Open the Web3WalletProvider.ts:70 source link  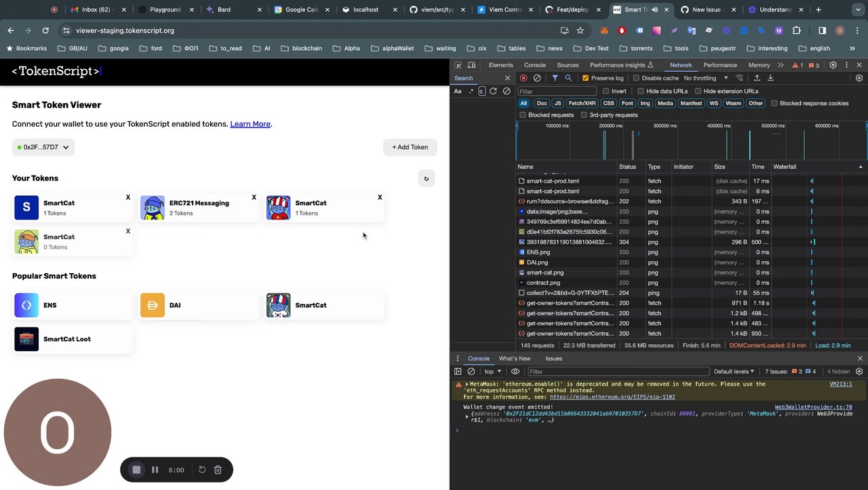click(x=814, y=407)
